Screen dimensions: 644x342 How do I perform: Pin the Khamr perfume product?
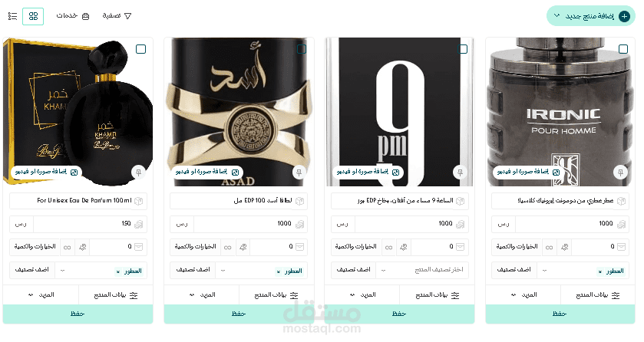tap(138, 173)
